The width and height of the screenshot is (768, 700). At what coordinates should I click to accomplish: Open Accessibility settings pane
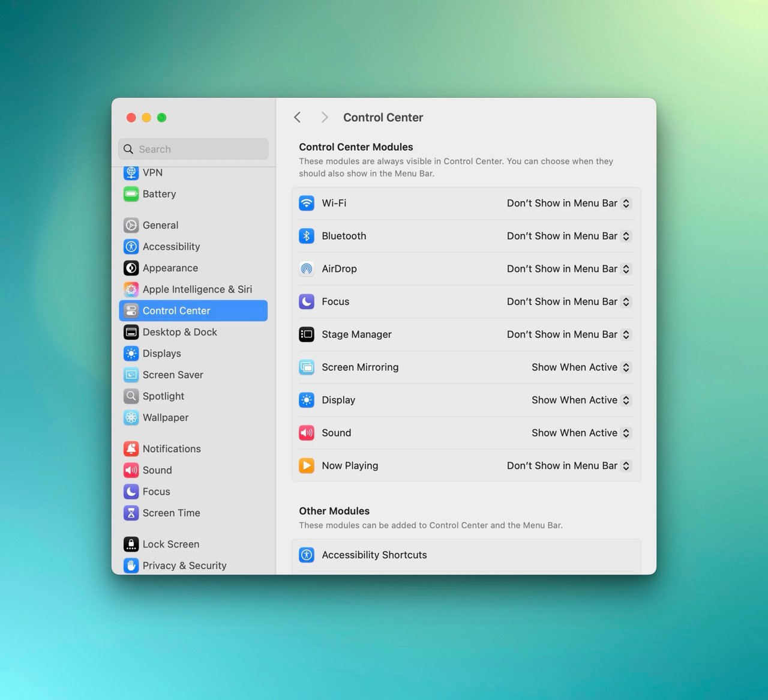[193, 247]
